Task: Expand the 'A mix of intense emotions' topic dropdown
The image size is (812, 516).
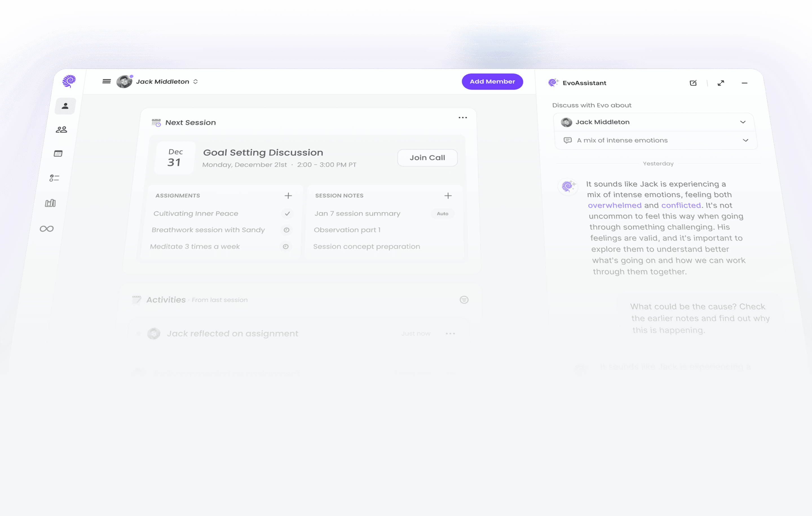Action: 745,140
